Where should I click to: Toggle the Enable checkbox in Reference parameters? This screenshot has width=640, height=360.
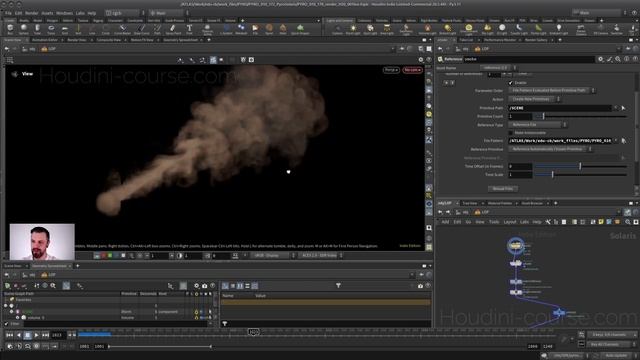(x=511, y=82)
